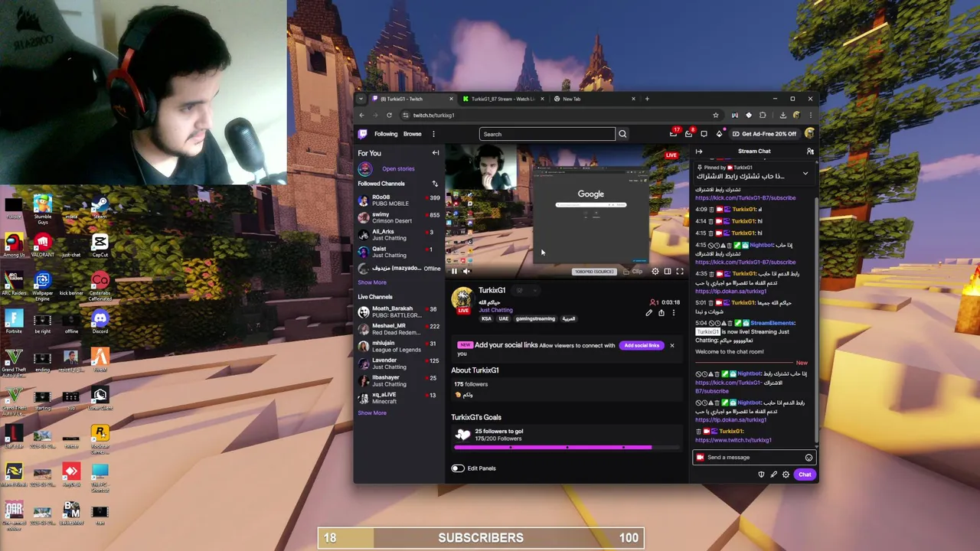Open channel more options dots
Image resolution: width=980 pixels, height=551 pixels.
[674, 313]
